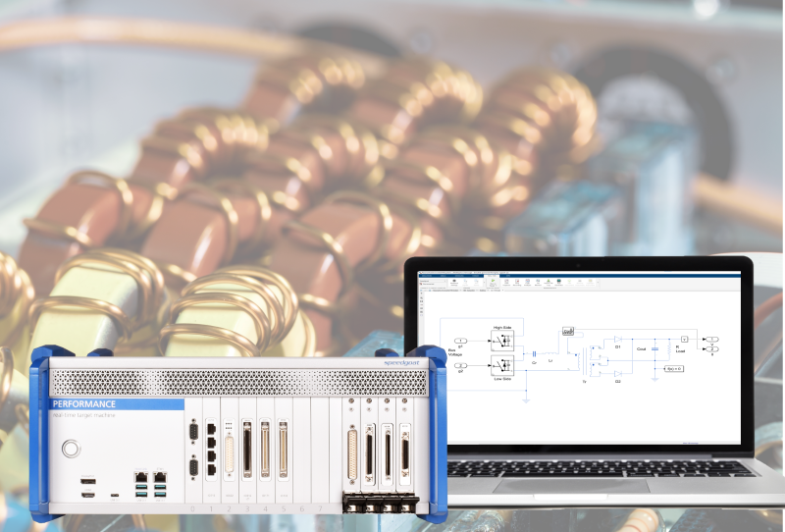Image resolution: width=785 pixels, height=532 pixels.
Task: Select diode D1 in the circuit
Action: click(x=618, y=340)
